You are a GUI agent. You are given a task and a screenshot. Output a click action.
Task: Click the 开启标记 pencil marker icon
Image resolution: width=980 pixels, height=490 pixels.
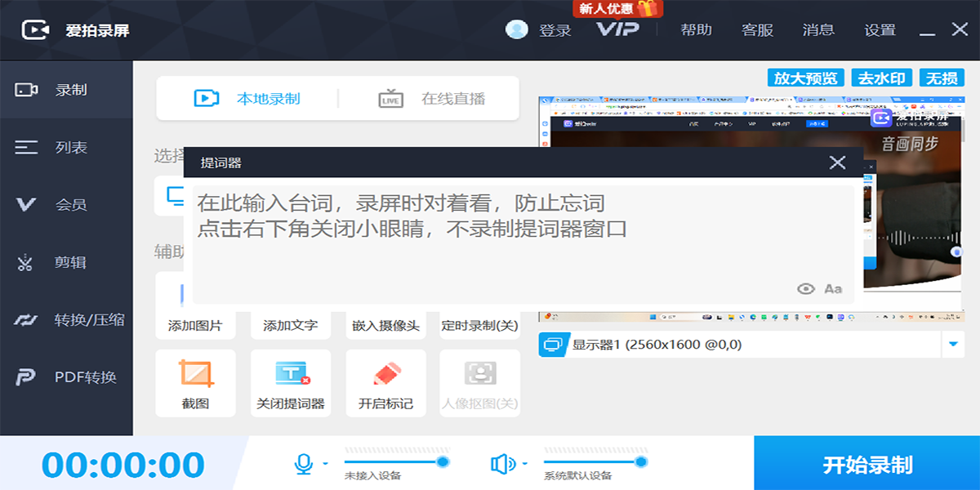[x=386, y=374]
